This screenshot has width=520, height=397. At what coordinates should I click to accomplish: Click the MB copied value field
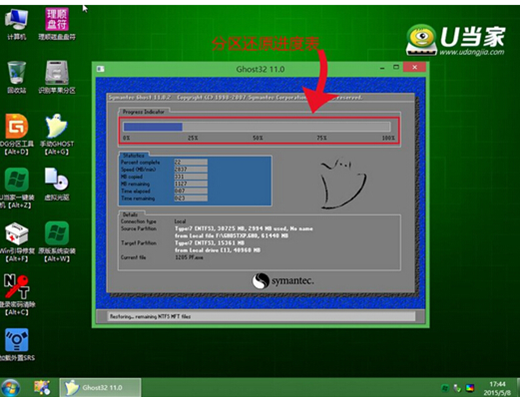point(191,177)
